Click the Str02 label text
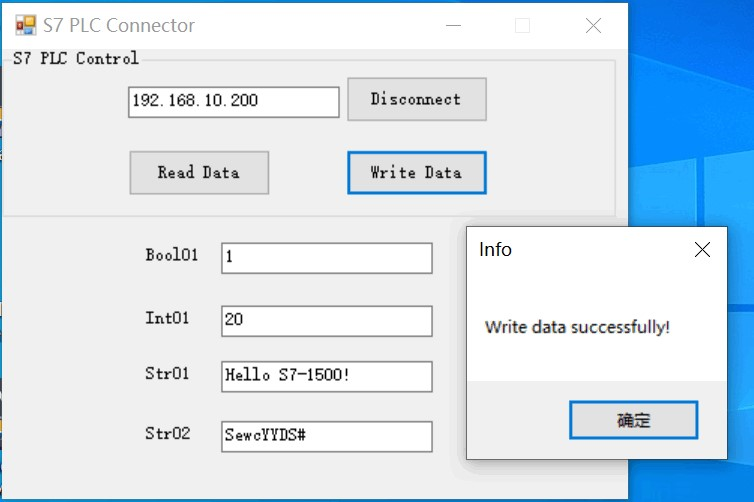754x502 pixels. tap(167, 434)
